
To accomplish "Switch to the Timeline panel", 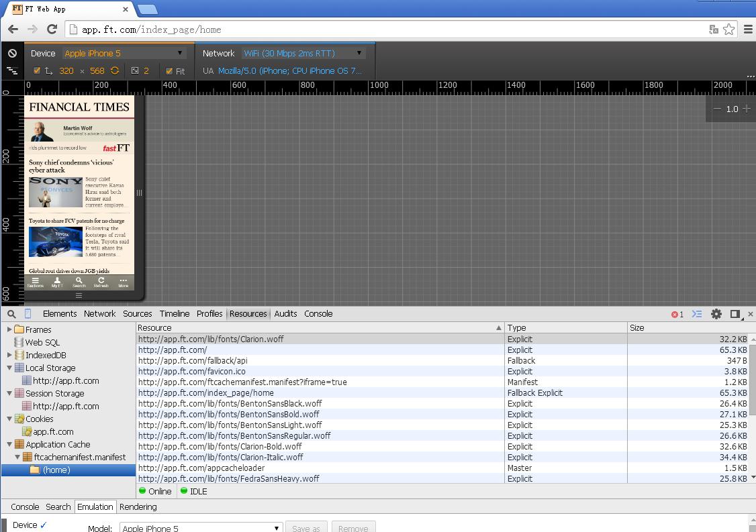I will tap(175, 314).
